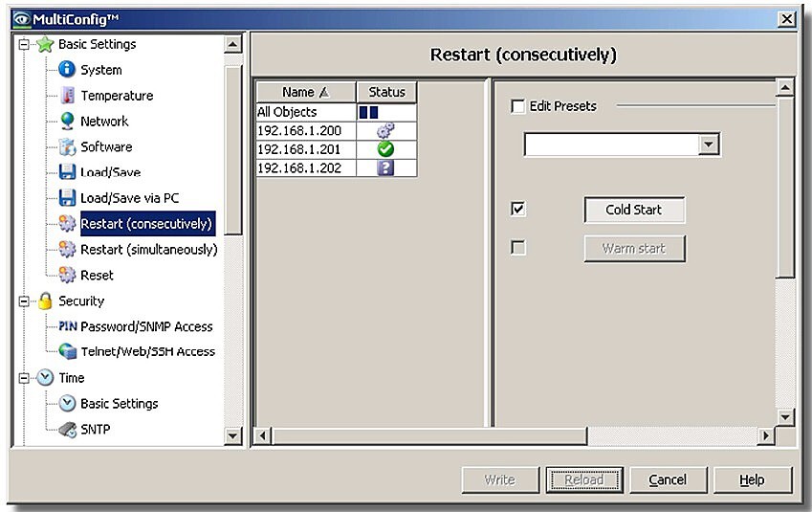Click the SNTP icon in tree
The image size is (812, 512).
pyautogui.click(x=67, y=429)
